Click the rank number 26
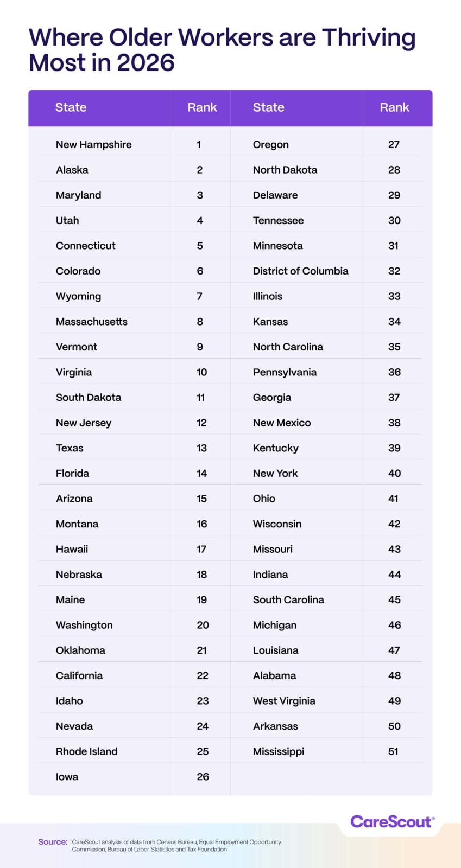 [x=203, y=777]
